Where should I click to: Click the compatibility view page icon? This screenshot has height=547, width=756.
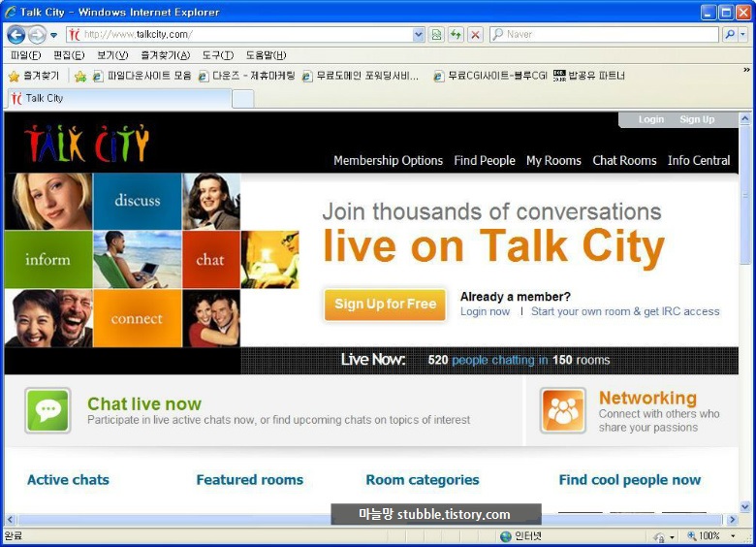(x=436, y=34)
